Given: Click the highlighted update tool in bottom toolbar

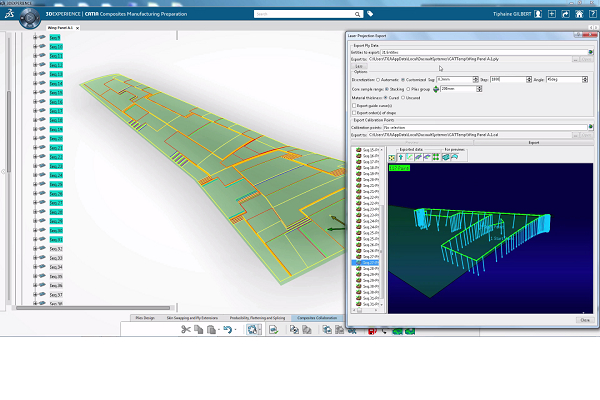Looking at the screenshot, I should coord(253,330).
